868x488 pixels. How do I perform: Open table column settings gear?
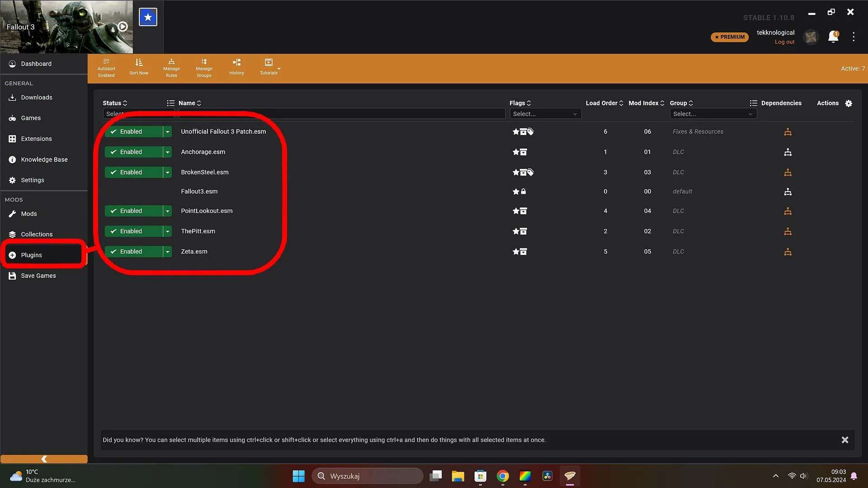pos(849,103)
